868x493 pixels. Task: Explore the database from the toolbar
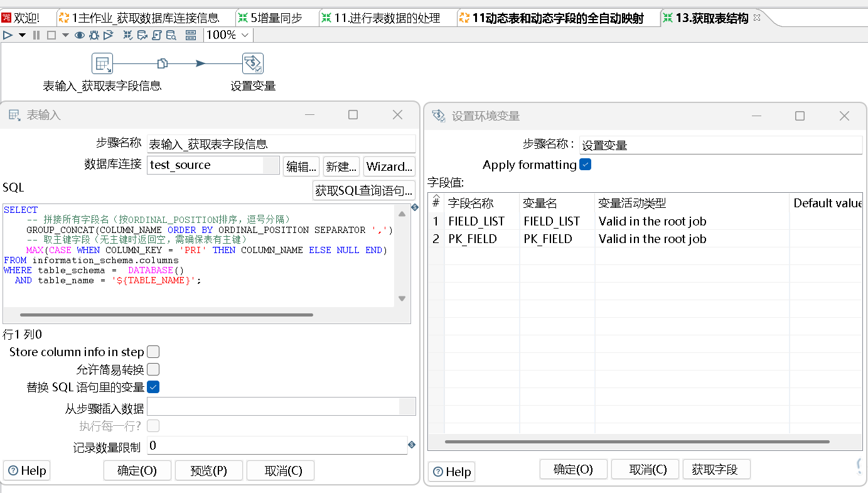(171, 35)
